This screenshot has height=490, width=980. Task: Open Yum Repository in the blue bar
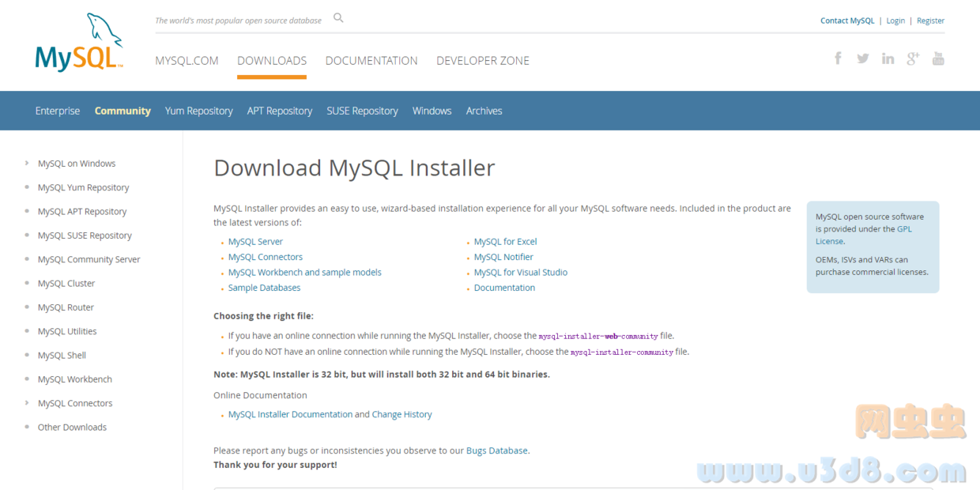pos(199,111)
